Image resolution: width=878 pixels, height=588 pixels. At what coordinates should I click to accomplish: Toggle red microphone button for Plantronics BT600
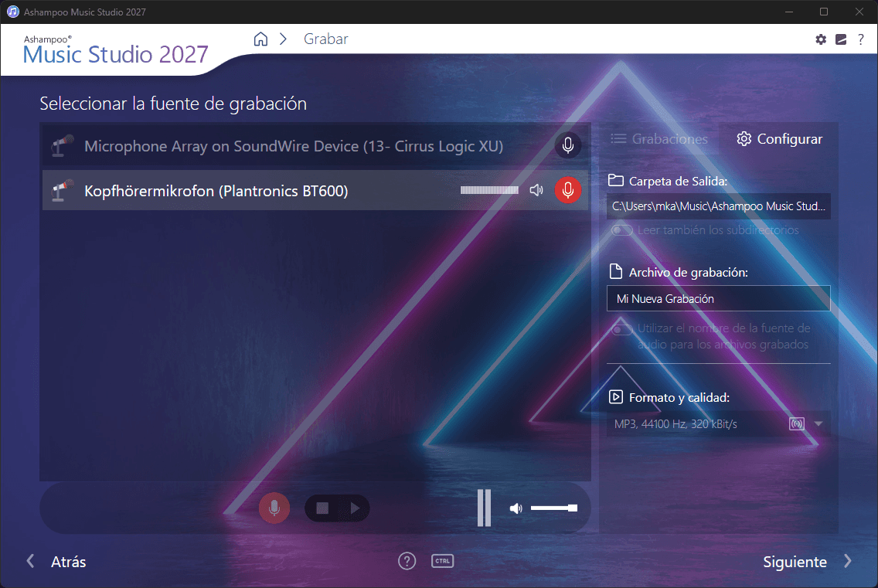[x=567, y=190]
